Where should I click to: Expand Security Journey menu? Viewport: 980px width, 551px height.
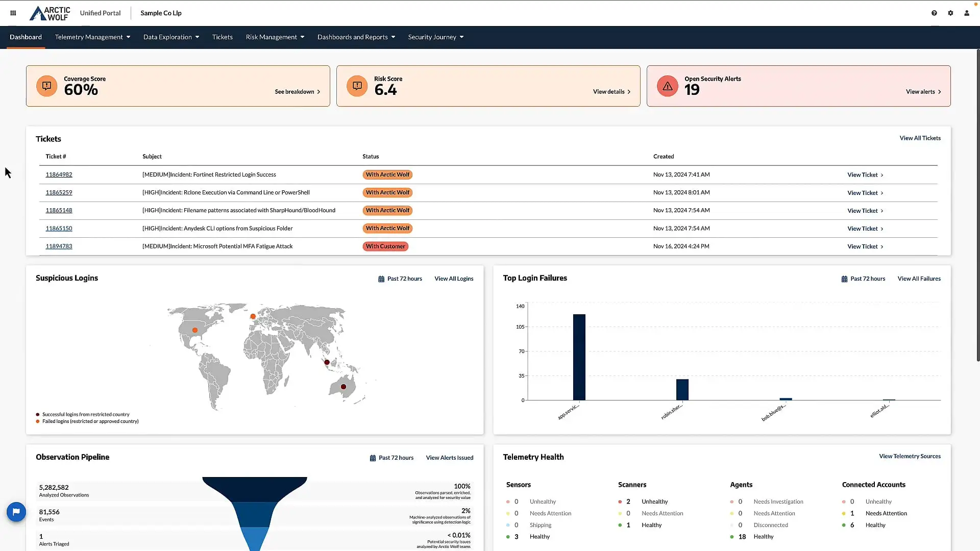pyautogui.click(x=435, y=37)
